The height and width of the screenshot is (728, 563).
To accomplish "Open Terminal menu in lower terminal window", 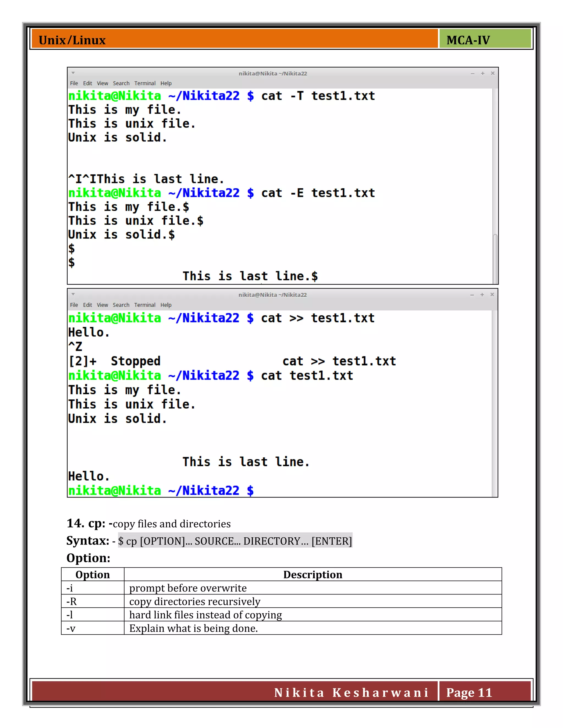I will [145, 305].
